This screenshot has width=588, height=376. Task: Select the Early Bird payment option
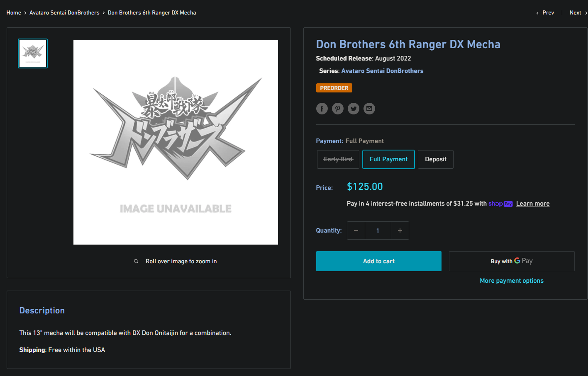coord(338,159)
